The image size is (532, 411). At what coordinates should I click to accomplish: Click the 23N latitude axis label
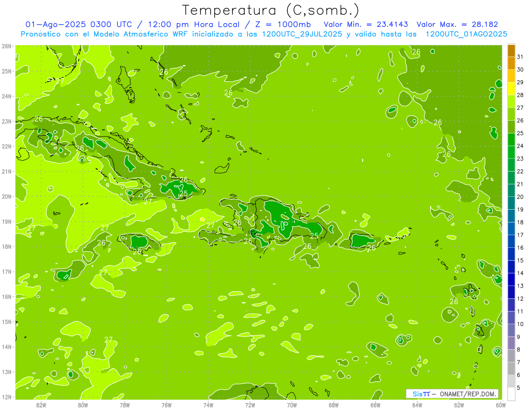(7, 121)
